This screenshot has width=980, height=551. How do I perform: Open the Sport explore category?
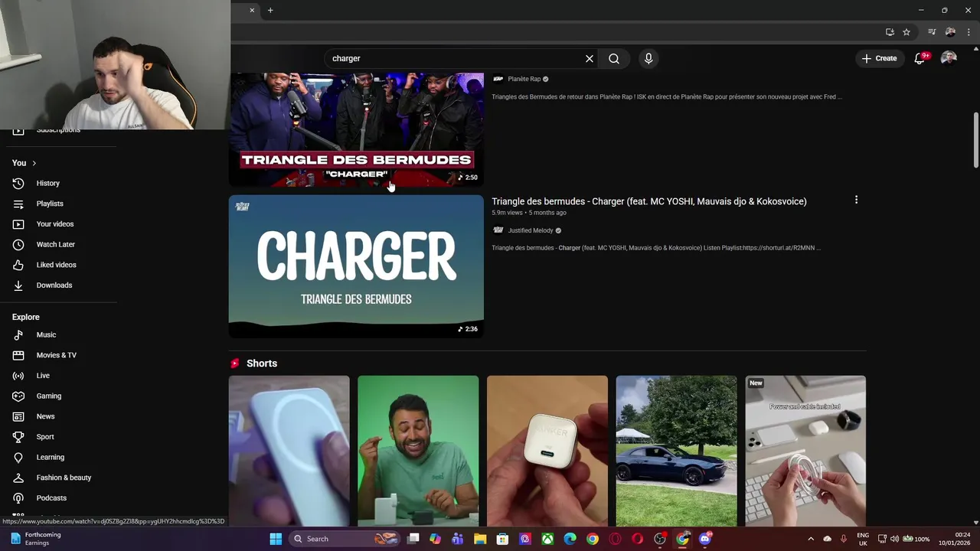[x=45, y=437]
